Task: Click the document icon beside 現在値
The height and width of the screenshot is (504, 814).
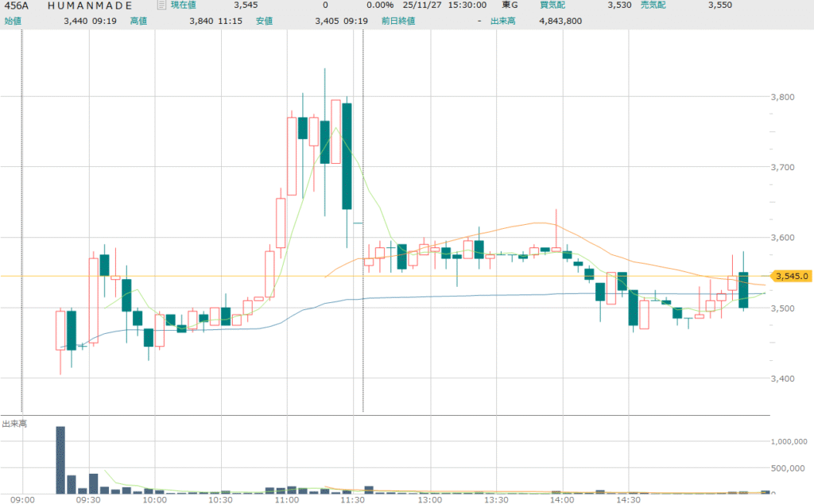Action: (x=162, y=6)
